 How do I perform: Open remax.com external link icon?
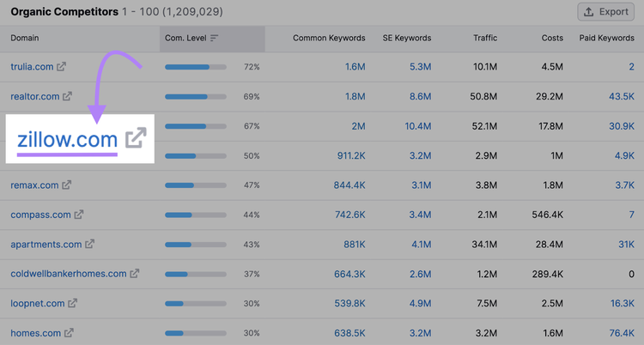tap(66, 185)
